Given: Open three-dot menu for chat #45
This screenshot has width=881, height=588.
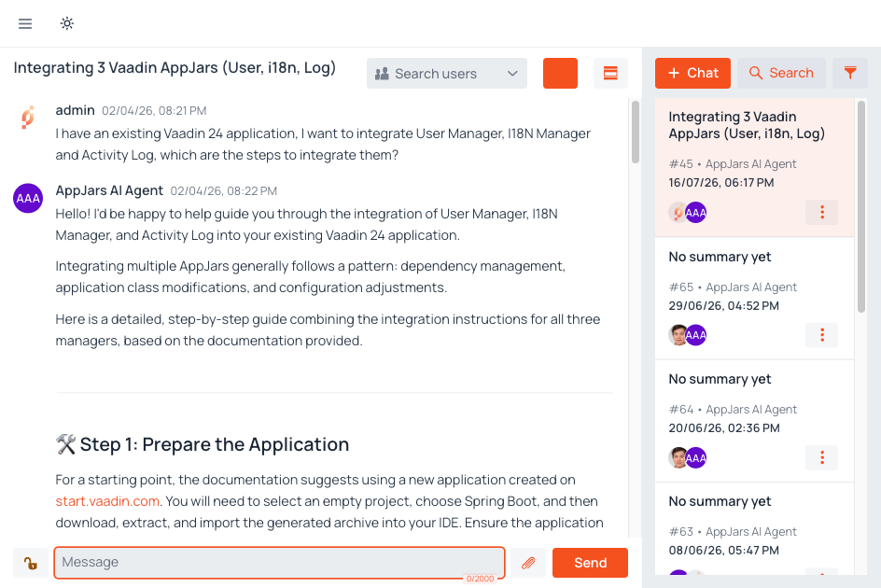Looking at the screenshot, I should coord(821,212).
